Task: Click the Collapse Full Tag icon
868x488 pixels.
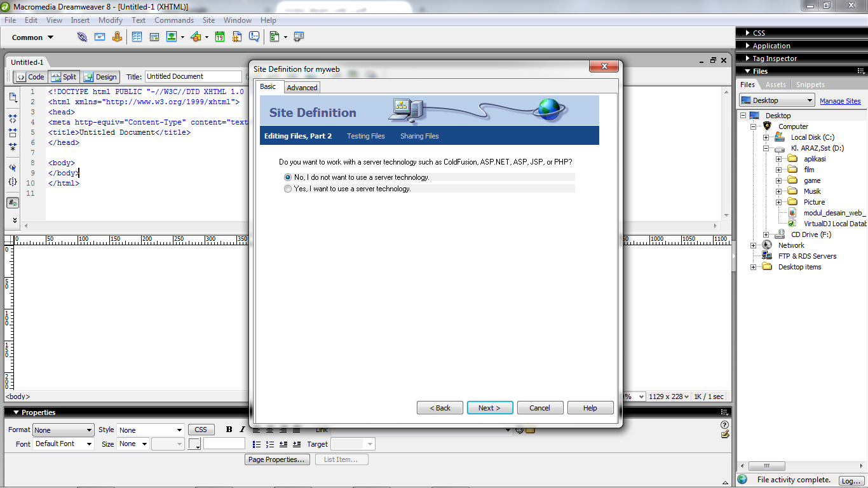Action: 13,118
